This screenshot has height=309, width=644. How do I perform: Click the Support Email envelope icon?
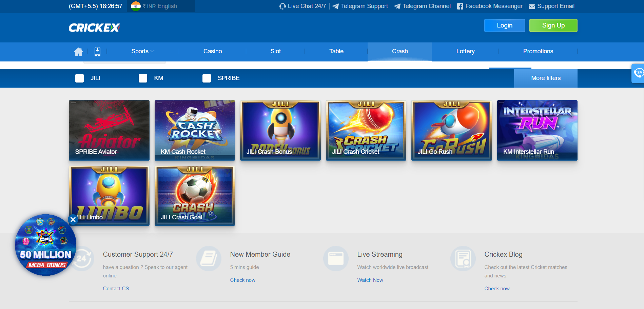[x=532, y=6]
